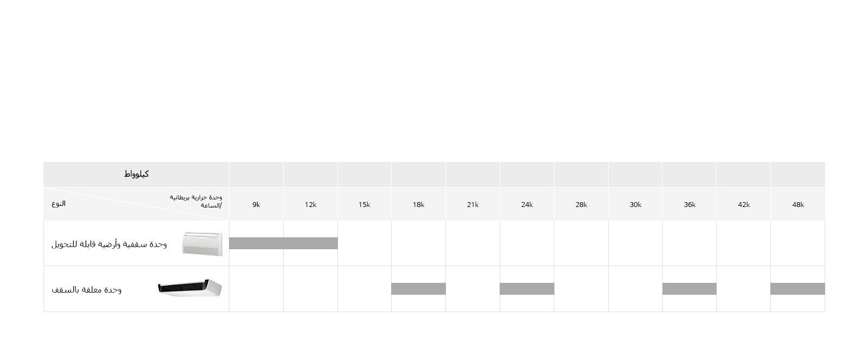The width and height of the screenshot is (868, 343).
Task: Select the 12k column header
Action: click(310, 204)
